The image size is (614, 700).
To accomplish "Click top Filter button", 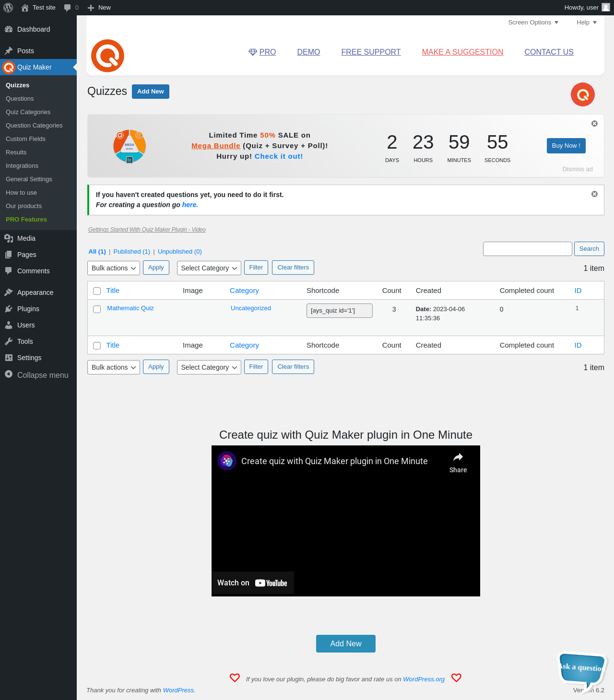I will click(x=256, y=268).
